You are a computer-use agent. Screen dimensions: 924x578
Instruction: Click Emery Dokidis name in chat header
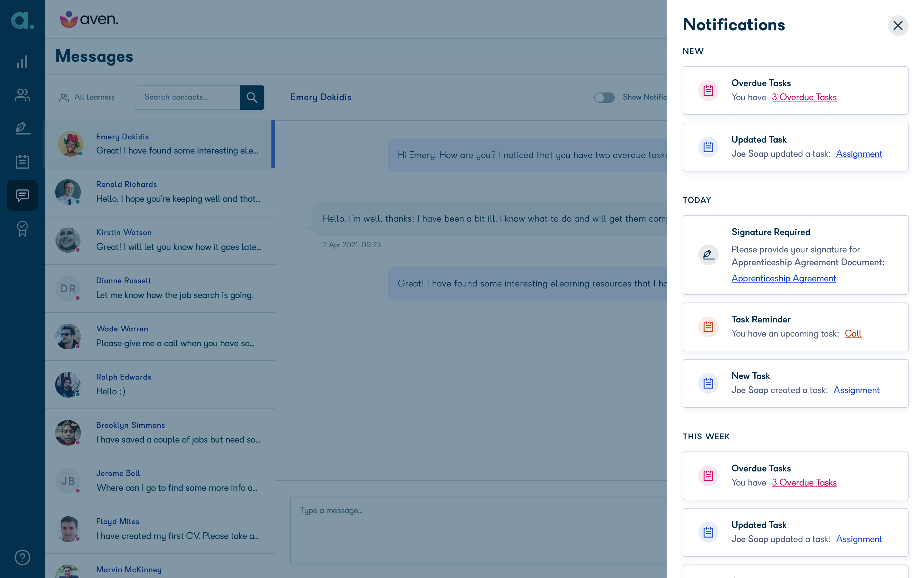coord(321,97)
